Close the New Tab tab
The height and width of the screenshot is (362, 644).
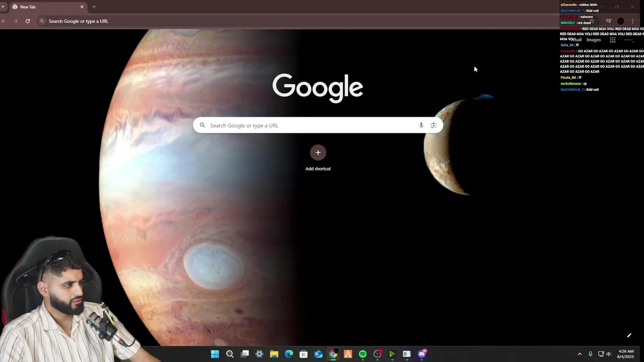(82, 7)
